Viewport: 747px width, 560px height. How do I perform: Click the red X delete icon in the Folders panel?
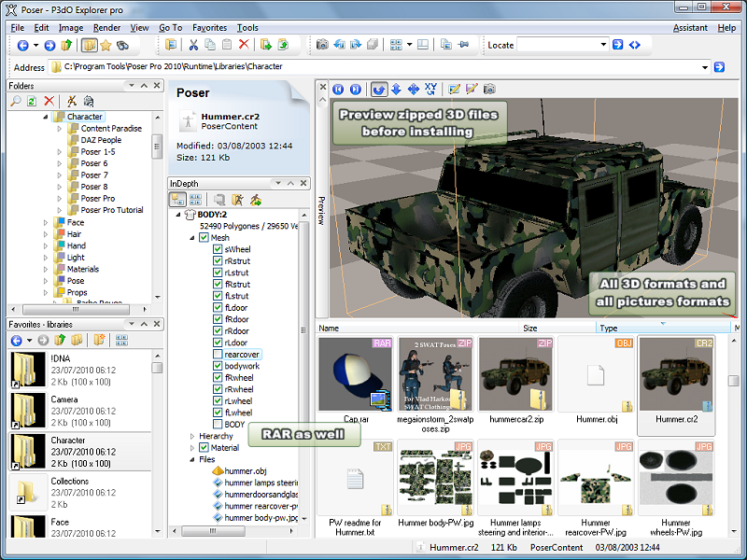49,101
